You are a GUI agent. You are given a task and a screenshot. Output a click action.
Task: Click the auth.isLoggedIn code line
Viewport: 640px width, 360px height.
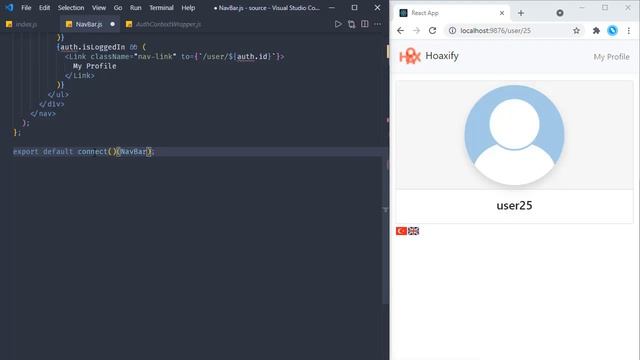pos(101,47)
